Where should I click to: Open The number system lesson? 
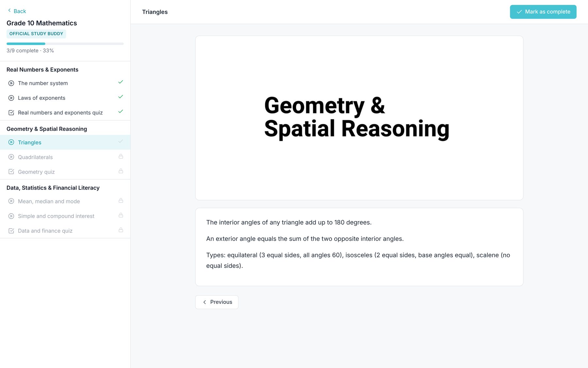(x=65, y=83)
